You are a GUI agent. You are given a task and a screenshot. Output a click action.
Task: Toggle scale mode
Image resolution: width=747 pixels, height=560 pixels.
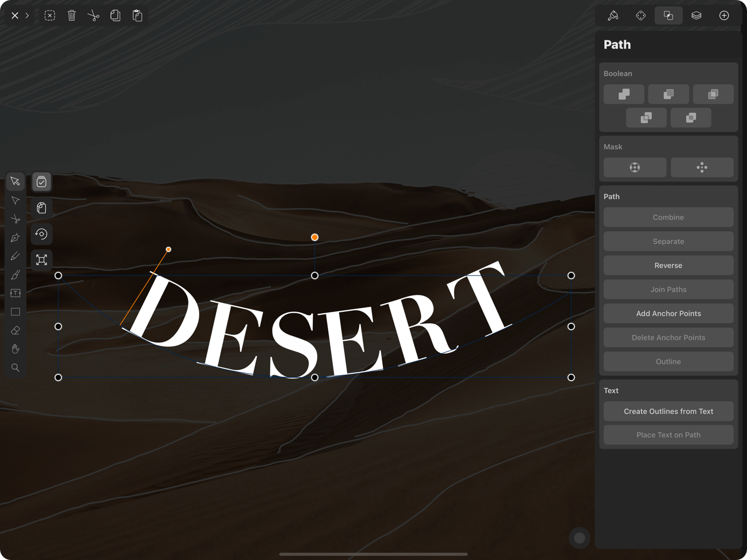42,260
